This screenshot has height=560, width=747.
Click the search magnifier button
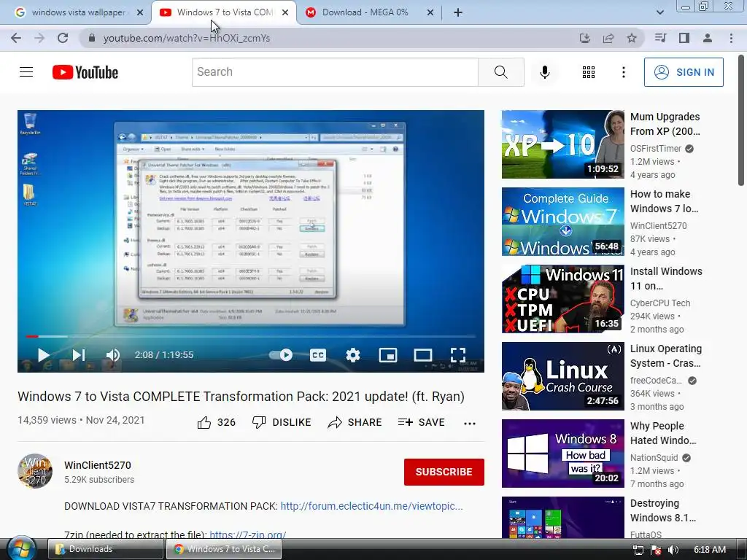click(500, 72)
